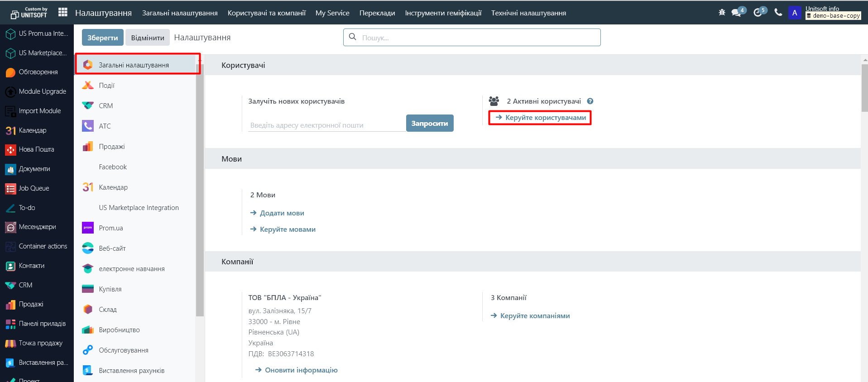Screen dimensions: 868x382
Task: Follow the Керуйте компаніями link
Action: pyautogui.click(x=535, y=316)
